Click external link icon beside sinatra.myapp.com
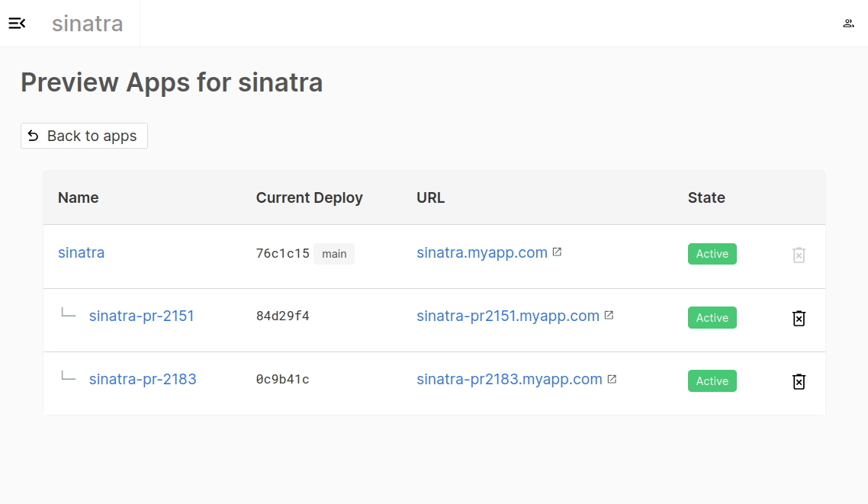The height and width of the screenshot is (504, 868). tap(557, 252)
